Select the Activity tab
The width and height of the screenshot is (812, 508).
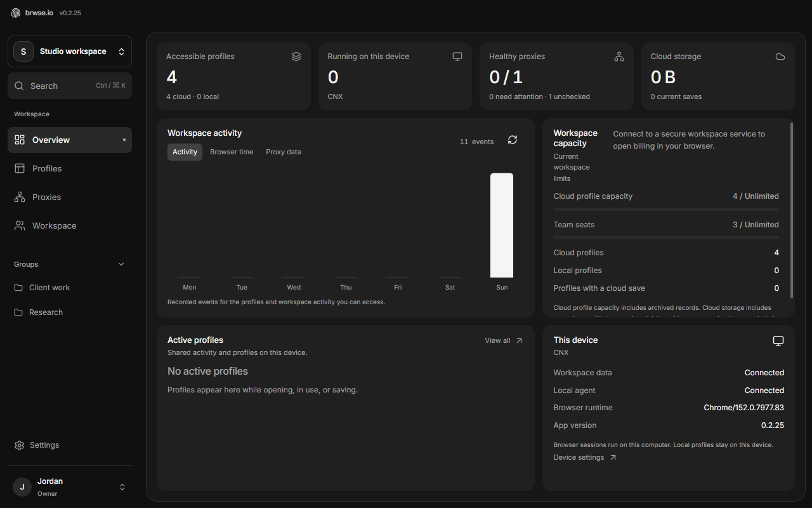(x=185, y=152)
